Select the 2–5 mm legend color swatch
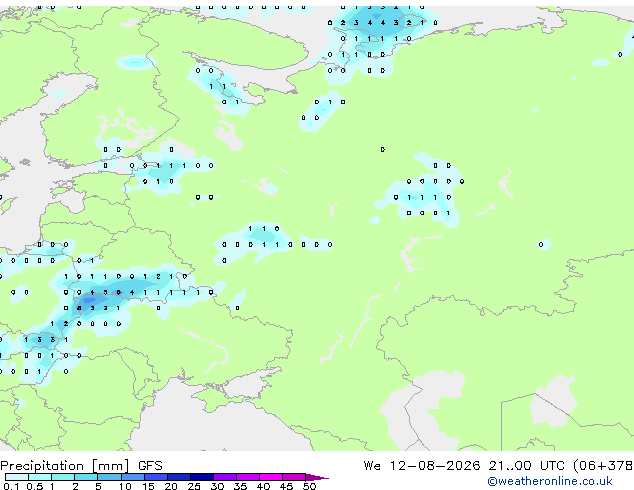This screenshot has width=634, height=490. (86, 477)
